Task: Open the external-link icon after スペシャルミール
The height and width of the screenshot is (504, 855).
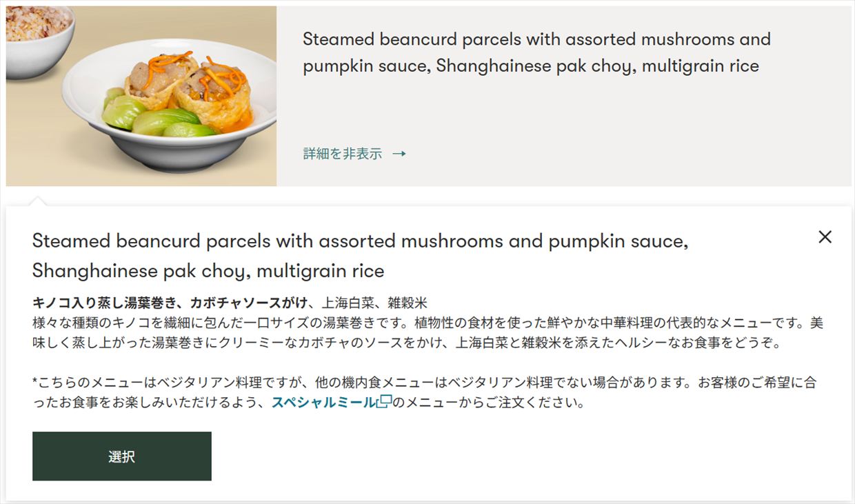Action: pos(385,402)
